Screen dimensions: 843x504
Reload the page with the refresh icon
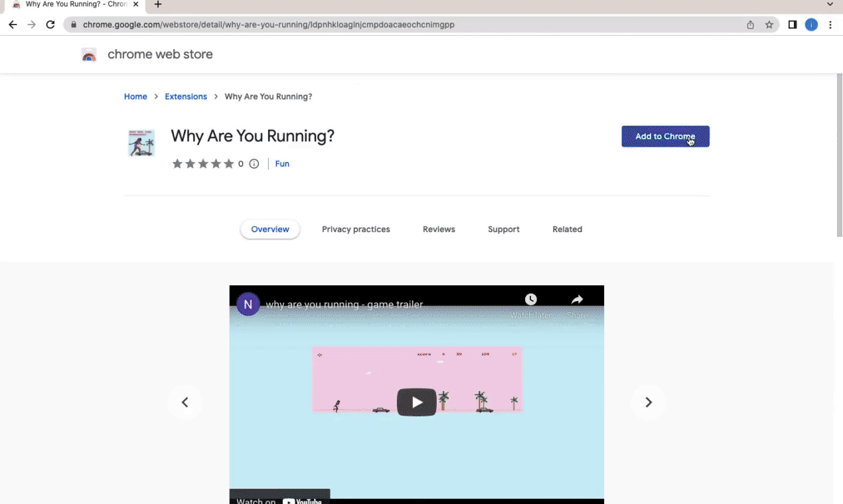50,25
